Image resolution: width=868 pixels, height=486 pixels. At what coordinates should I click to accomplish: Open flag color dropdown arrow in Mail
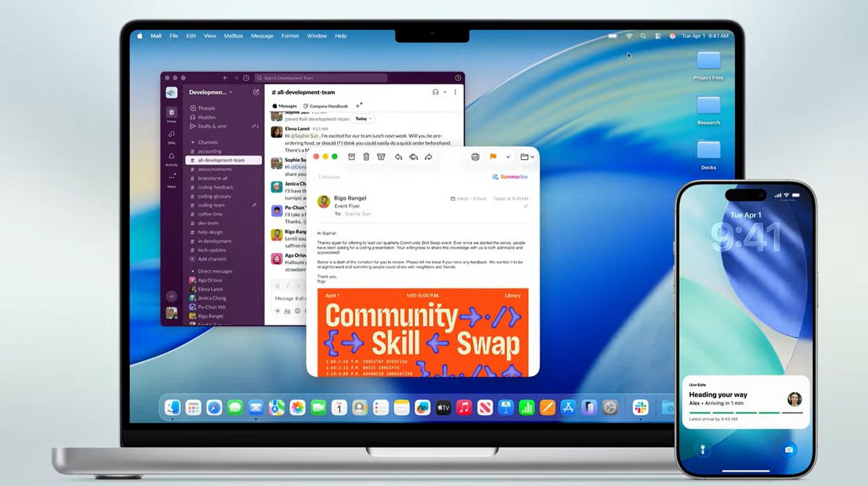coord(508,157)
